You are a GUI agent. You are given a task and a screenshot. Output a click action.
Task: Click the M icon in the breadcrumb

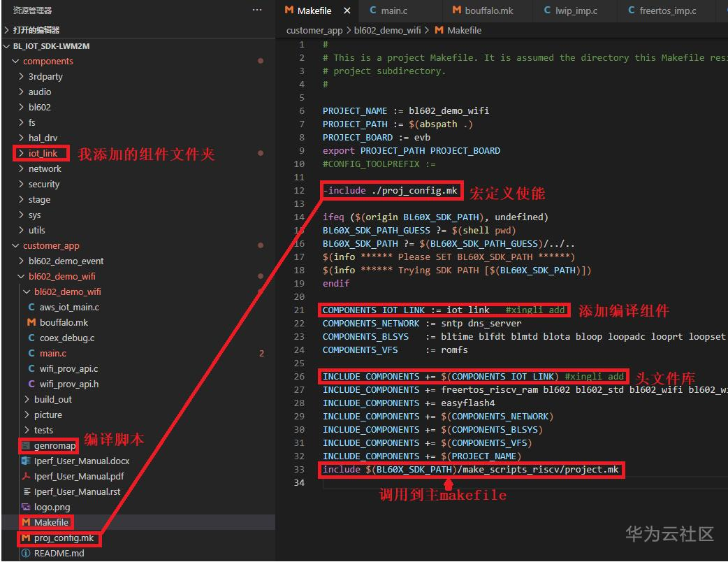pyautogui.click(x=439, y=30)
